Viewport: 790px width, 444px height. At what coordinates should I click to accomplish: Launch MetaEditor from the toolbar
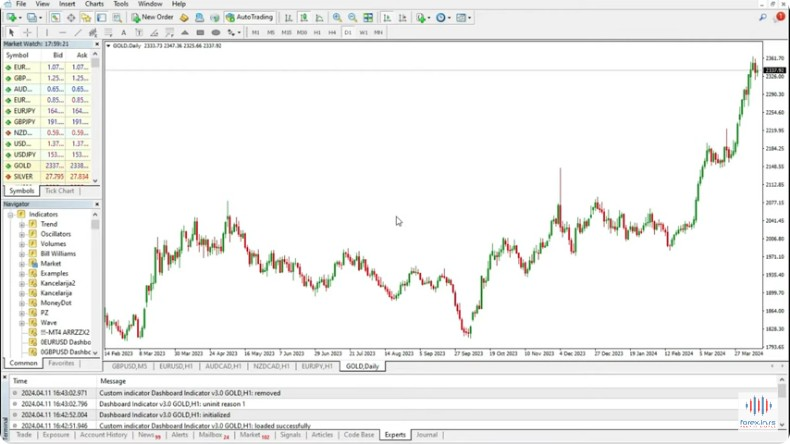point(184,18)
